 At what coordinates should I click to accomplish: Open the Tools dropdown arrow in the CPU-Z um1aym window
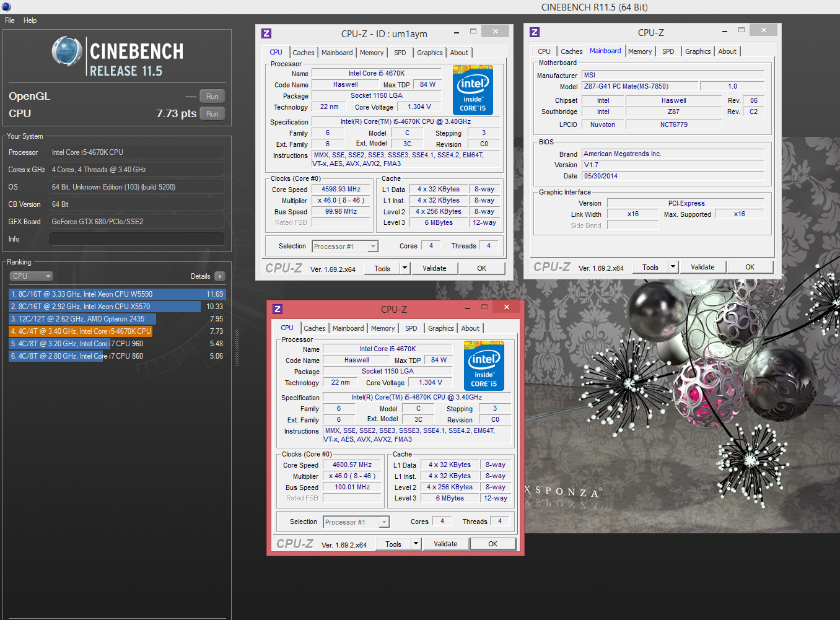point(405,268)
